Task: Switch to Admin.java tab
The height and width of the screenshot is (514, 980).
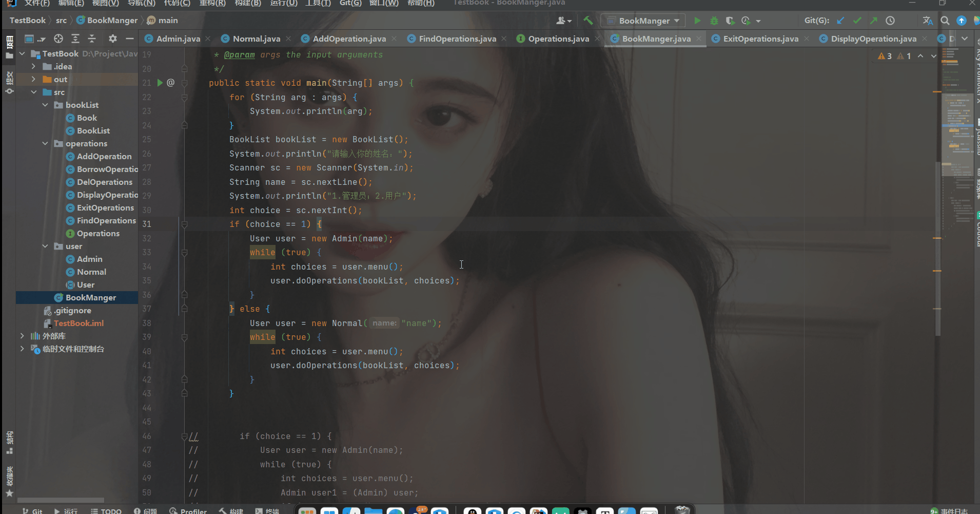Action: pyautogui.click(x=178, y=39)
